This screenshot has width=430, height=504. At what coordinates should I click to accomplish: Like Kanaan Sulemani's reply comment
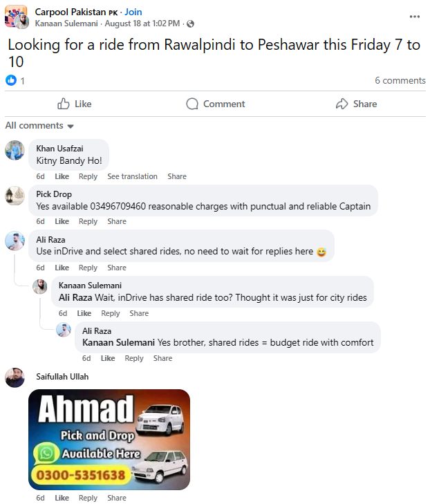point(84,313)
